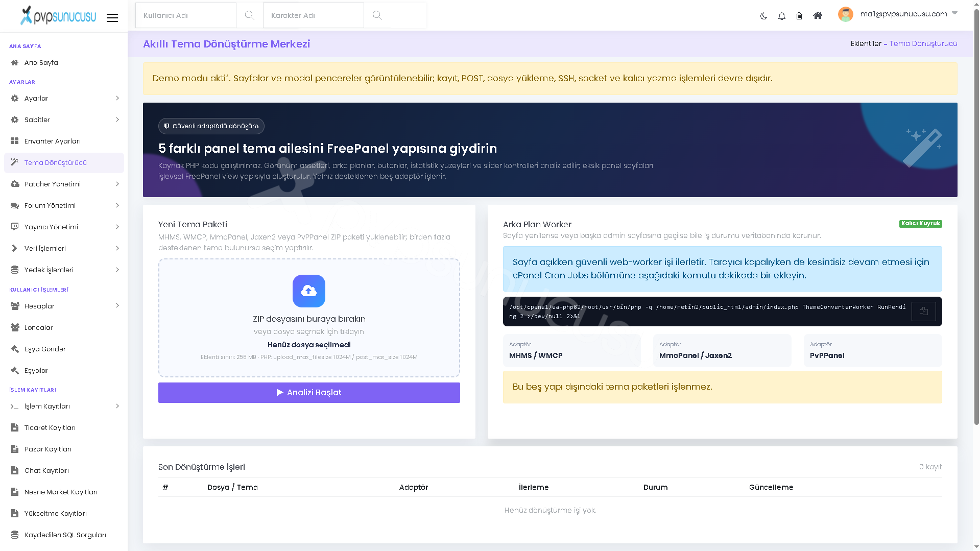Click the Eşyalar hammer icon
Viewport: 980px width, 551px height.
click(15, 371)
